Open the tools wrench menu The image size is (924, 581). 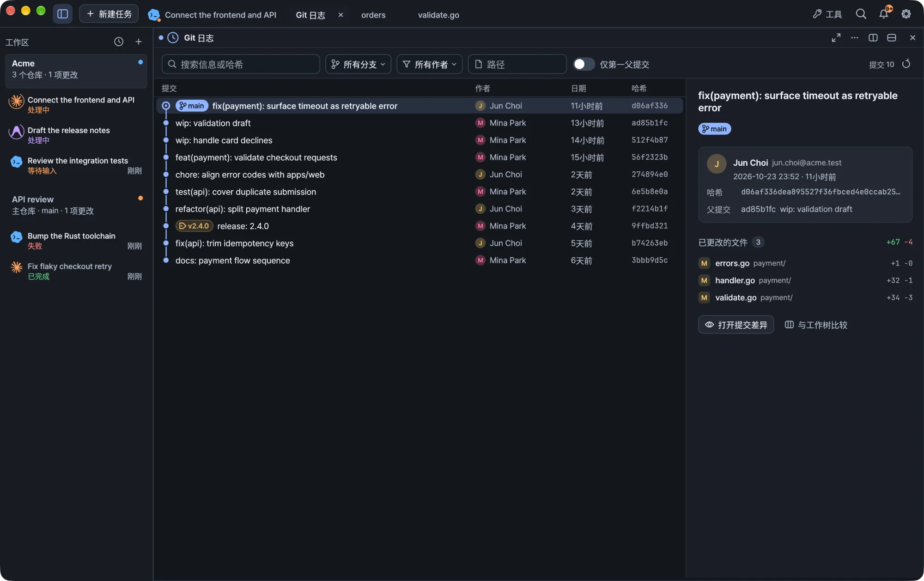[x=827, y=14]
